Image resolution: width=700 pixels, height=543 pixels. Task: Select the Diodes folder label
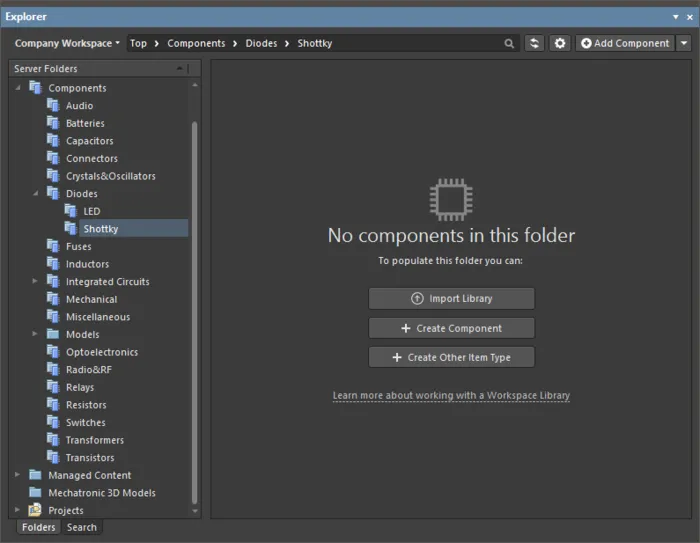click(82, 193)
